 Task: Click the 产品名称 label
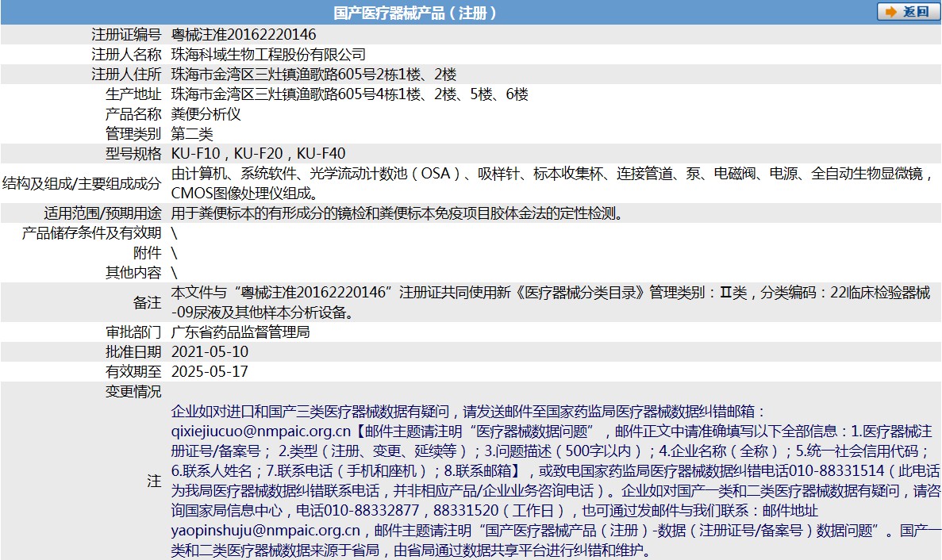coord(133,114)
